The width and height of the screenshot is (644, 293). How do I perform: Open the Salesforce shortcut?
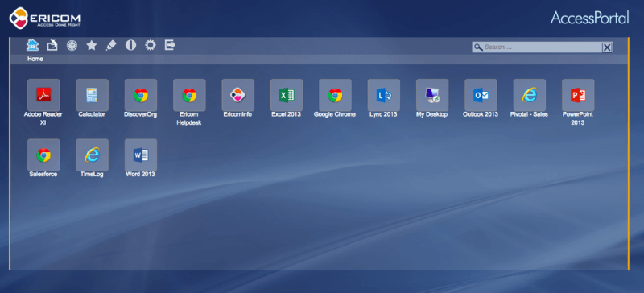coord(43,155)
